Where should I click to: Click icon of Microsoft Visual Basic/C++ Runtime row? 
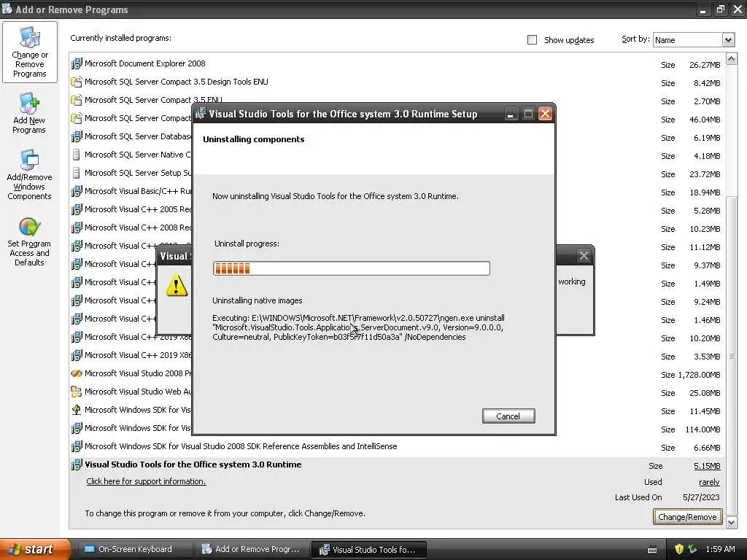click(x=76, y=192)
